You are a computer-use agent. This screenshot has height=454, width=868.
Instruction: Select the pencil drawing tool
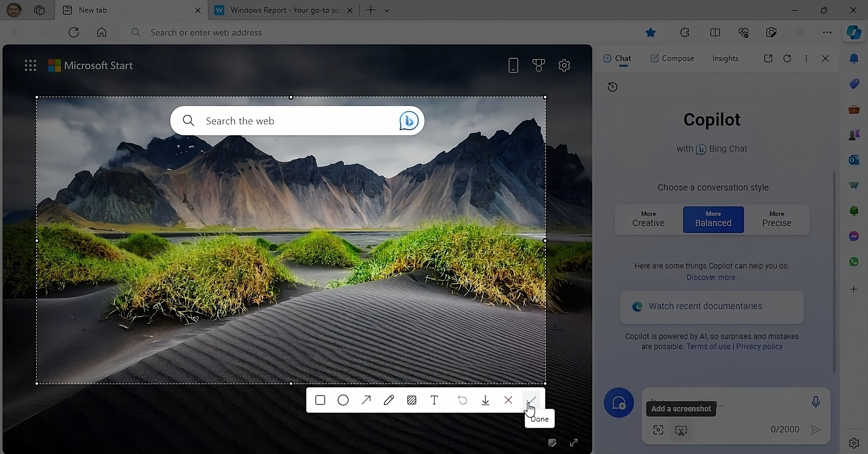tap(389, 400)
